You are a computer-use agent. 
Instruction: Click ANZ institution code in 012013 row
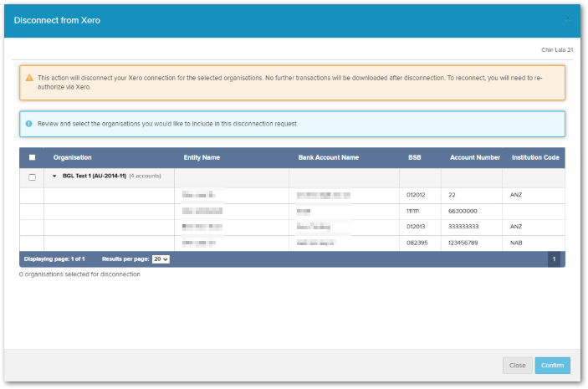click(516, 227)
